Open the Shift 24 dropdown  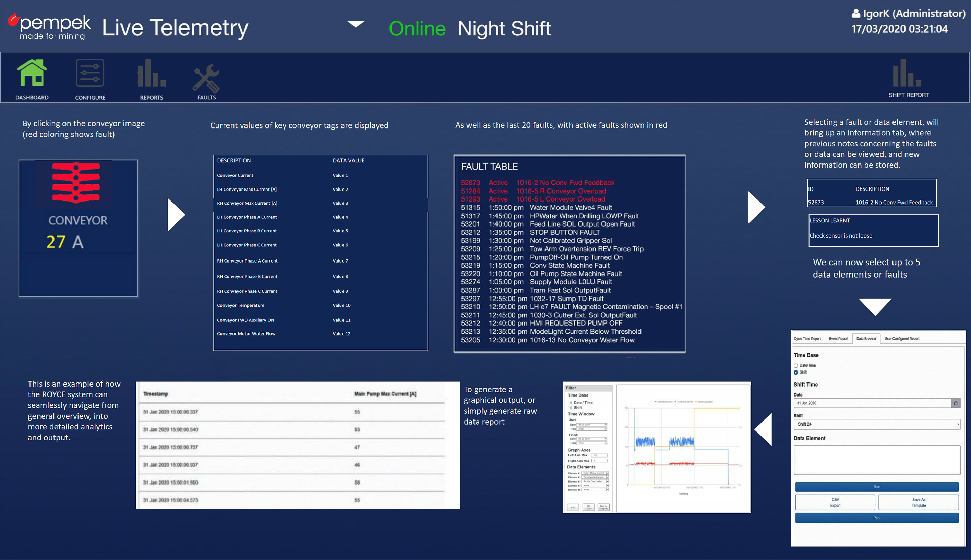tap(876, 424)
